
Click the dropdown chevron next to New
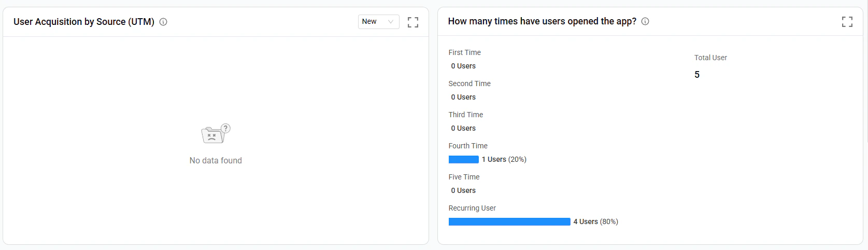391,22
